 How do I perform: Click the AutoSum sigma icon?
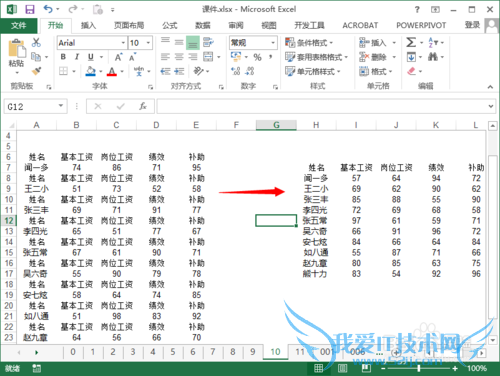(x=411, y=42)
